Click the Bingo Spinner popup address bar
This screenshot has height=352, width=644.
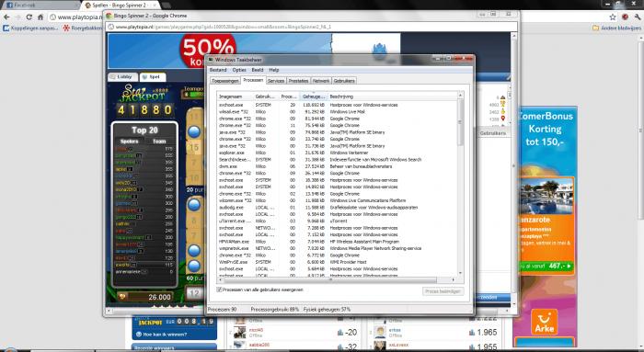point(311,27)
